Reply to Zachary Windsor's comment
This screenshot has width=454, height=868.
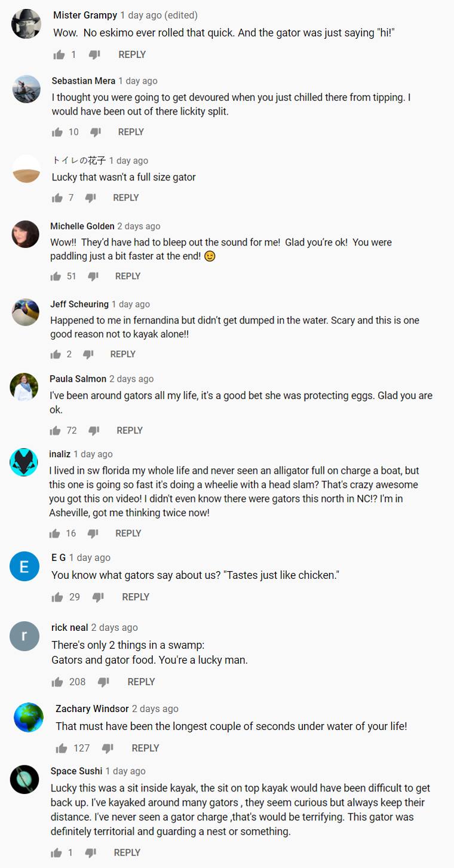[145, 748]
